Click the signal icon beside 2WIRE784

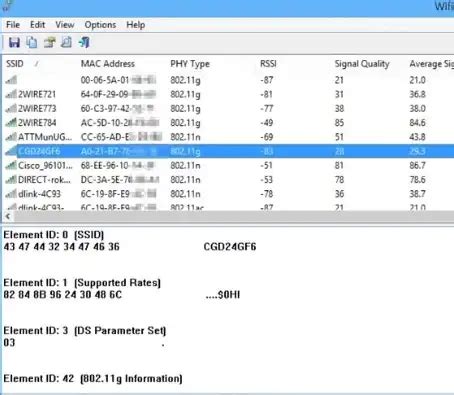tap(11, 123)
